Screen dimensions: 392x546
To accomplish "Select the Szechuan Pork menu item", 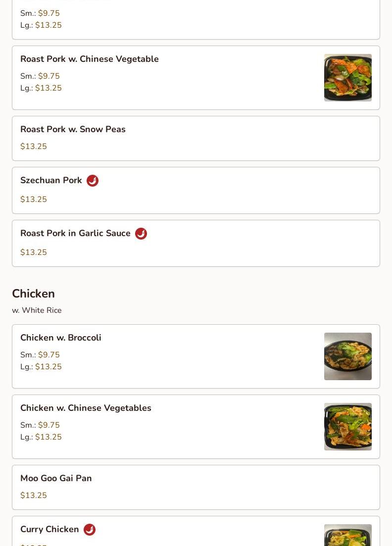I will click(x=196, y=190).
